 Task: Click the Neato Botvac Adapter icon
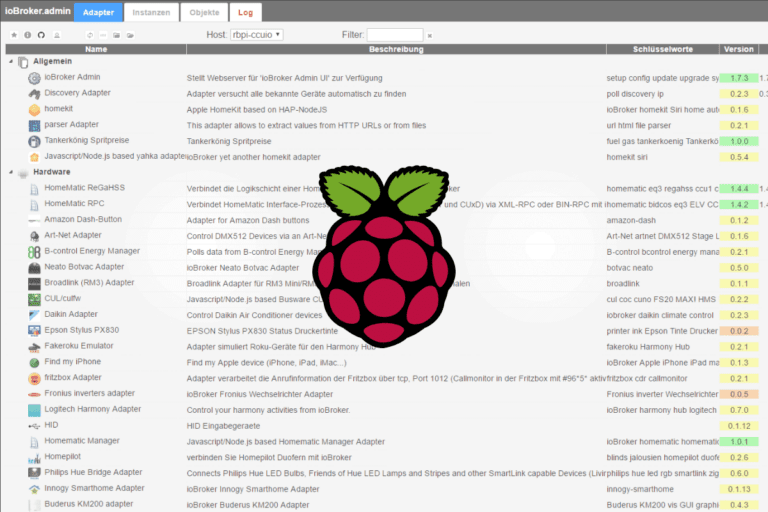pos(34,268)
